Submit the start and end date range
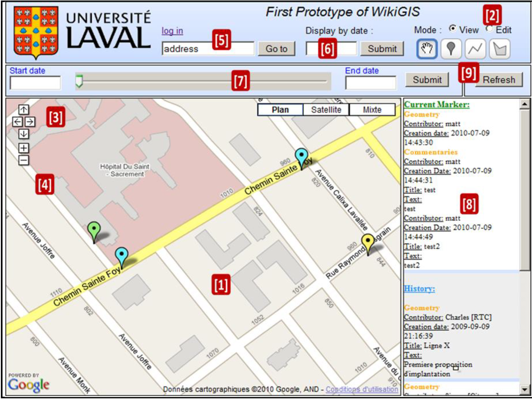Viewport: 532px width, 399px height. coord(427,80)
